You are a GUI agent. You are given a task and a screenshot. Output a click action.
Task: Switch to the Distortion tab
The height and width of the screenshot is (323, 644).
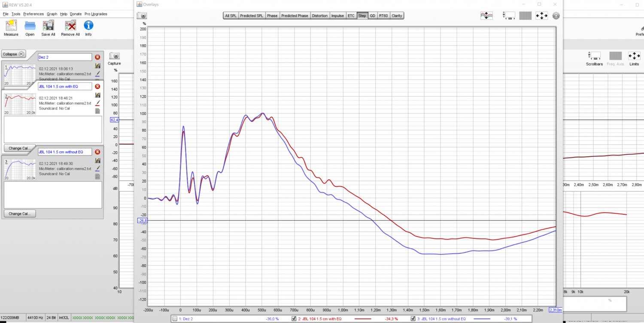(x=320, y=16)
